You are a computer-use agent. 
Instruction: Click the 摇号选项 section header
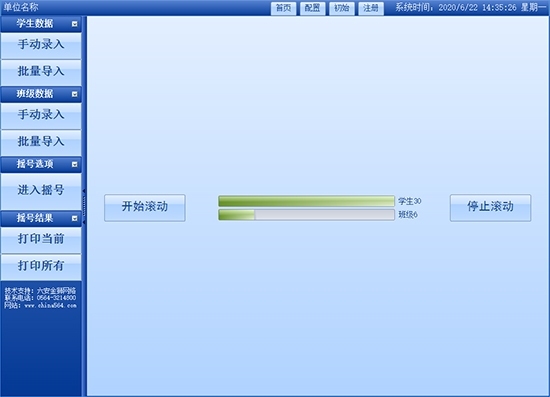tap(41, 164)
